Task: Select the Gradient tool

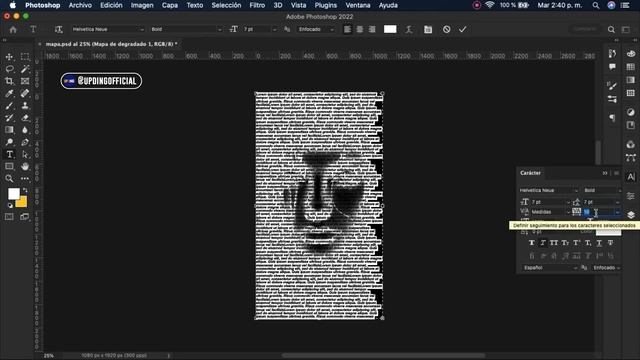Action: tap(9, 130)
